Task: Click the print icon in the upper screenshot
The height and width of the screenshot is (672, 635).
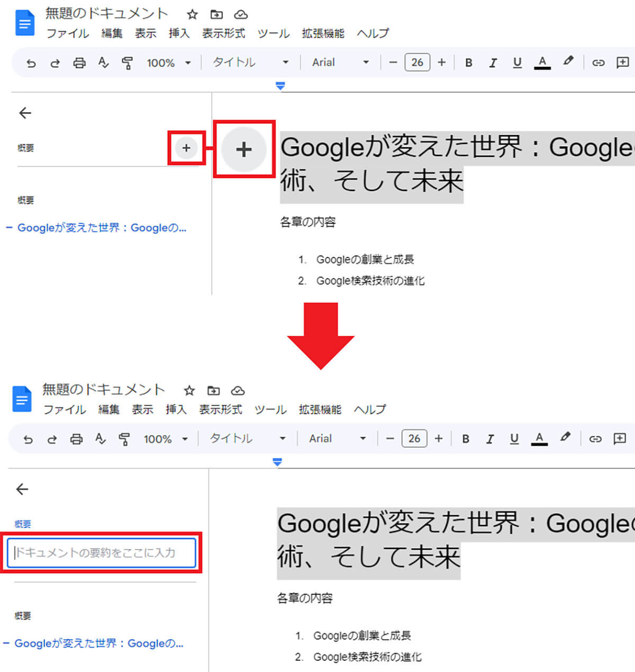Action: click(x=79, y=63)
